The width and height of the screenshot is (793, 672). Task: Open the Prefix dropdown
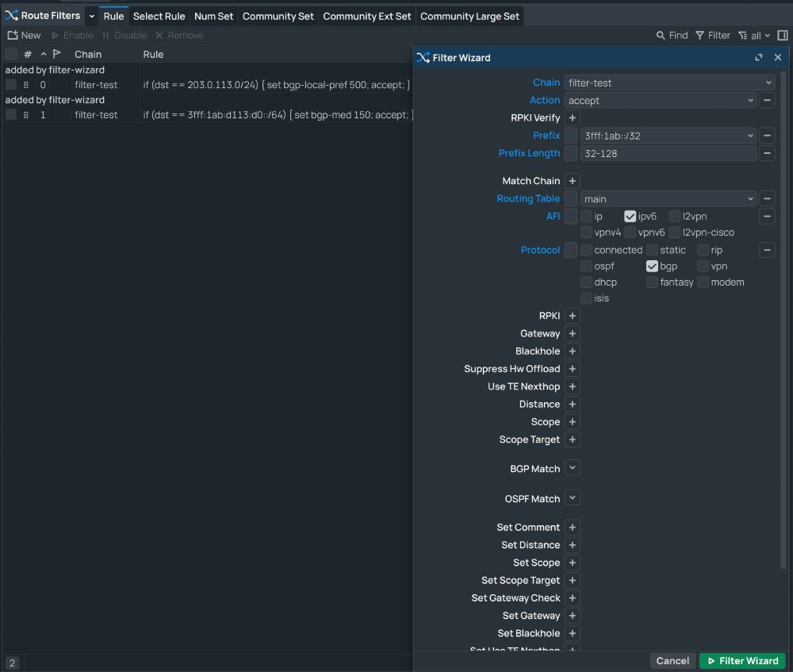click(x=750, y=136)
